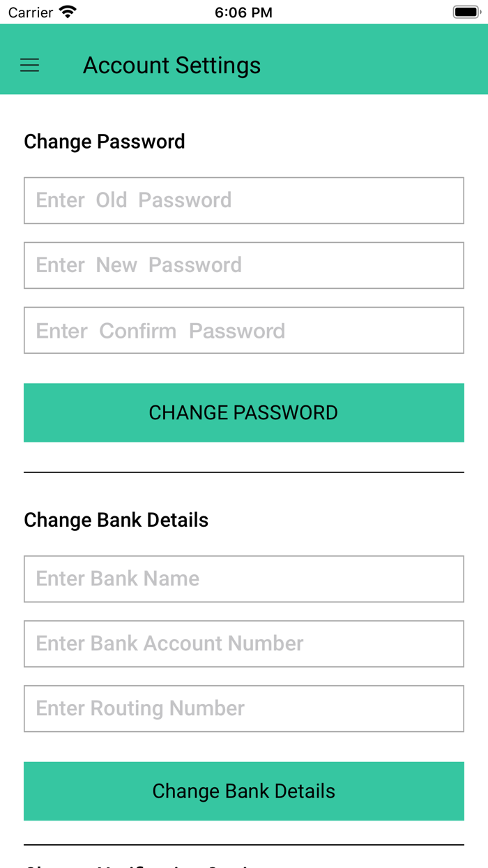This screenshot has height=868, width=488.
Task: Click the divider line below CHANGE PASSWORD button
Action: tap(244, 472)
